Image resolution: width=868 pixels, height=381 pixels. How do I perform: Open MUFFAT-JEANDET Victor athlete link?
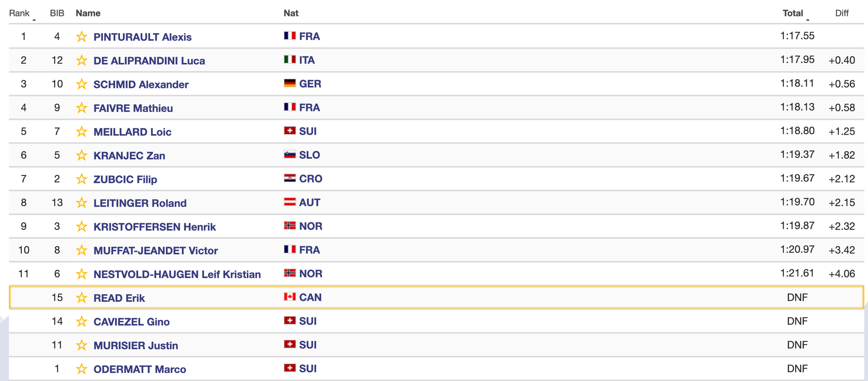pos(156,251)
